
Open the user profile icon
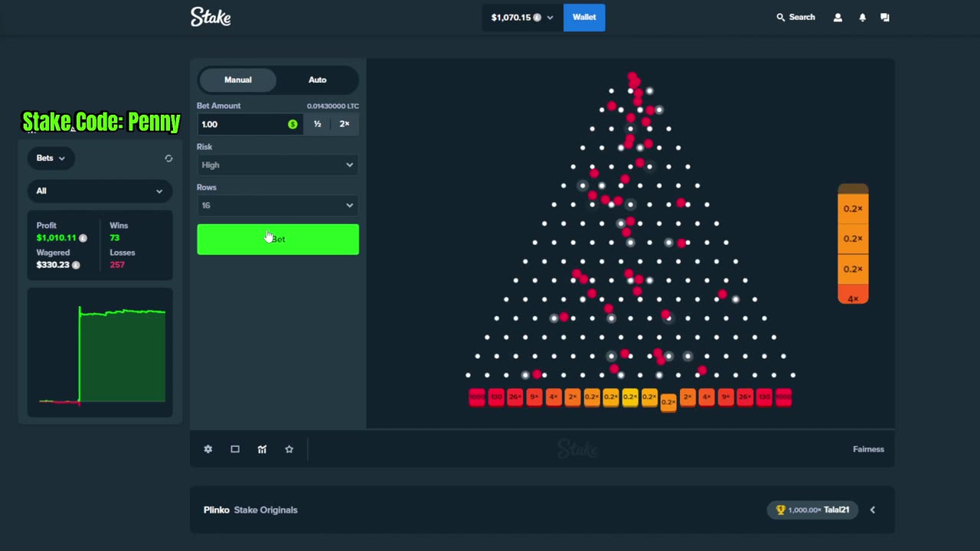tap(838, 17)
